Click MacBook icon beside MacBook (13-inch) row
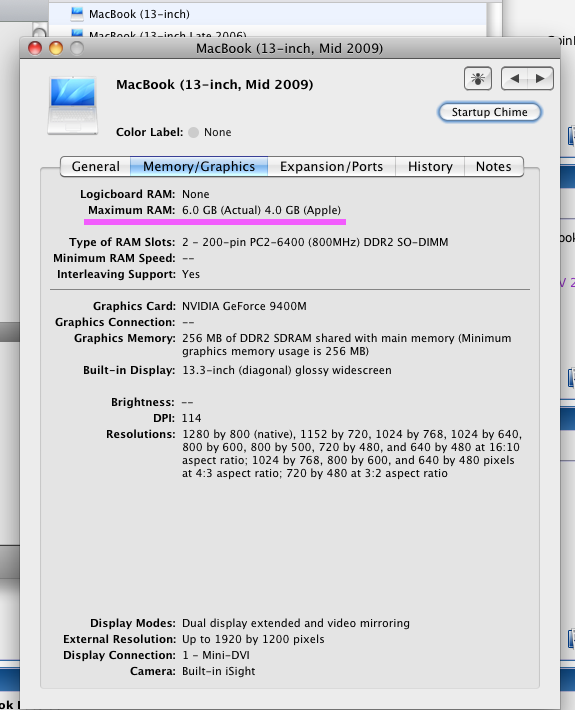The width and height of the screenshot is (575, 710). point(77,14)
